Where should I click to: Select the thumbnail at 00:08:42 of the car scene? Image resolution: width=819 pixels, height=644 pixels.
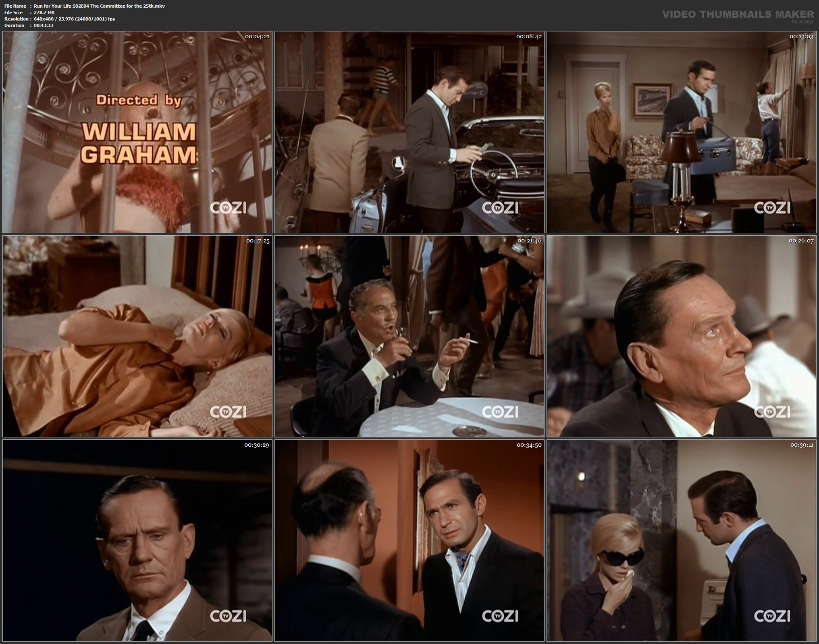coord(409,132)
